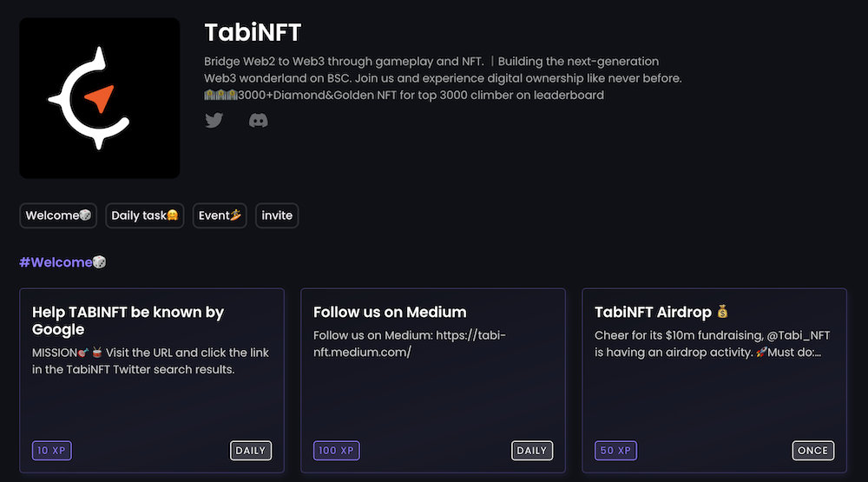Click the TabiNFT page title
This screenshot has height=482, width=868.
click(253, 33)
